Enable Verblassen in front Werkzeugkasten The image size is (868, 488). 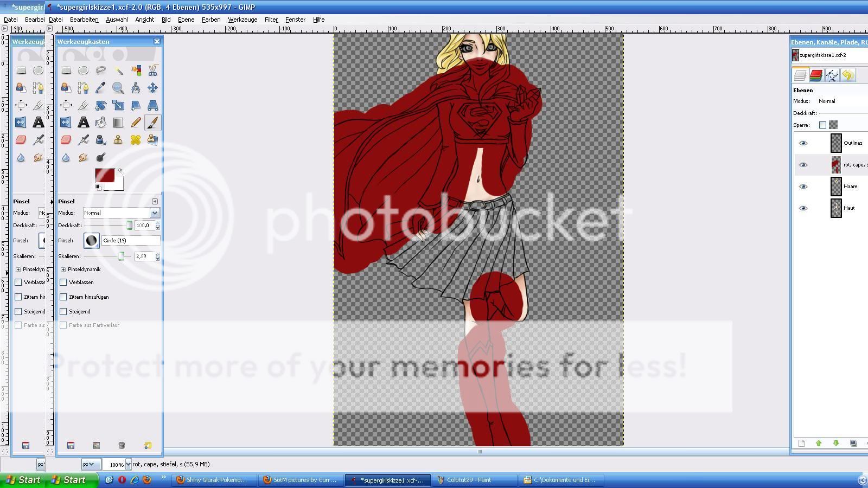pos(63,282)
